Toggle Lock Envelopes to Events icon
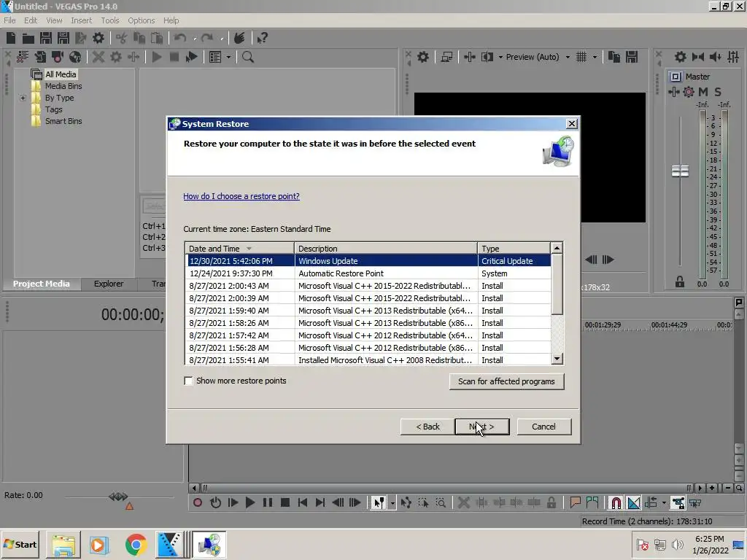747x560 pixels. tap(678, 502)
